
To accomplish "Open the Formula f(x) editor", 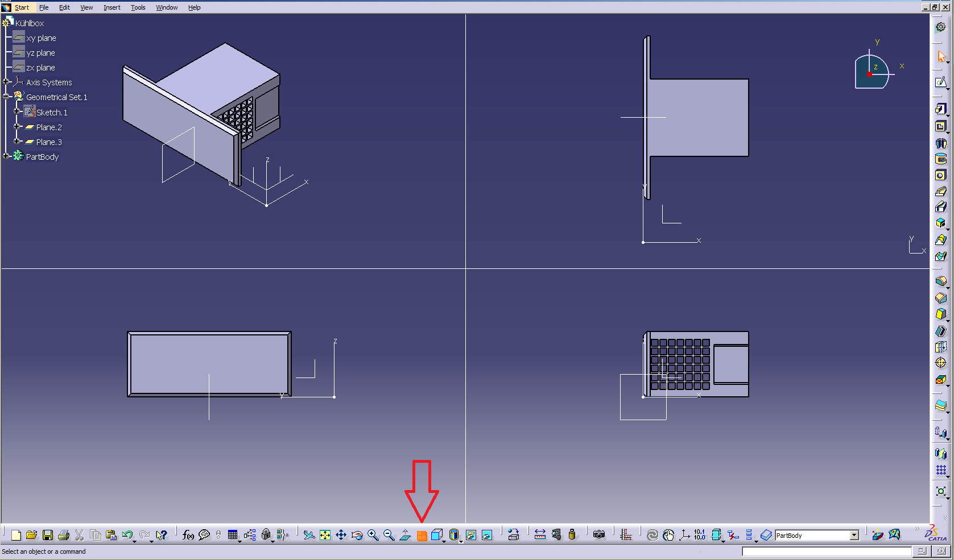I will pos(188,535).
